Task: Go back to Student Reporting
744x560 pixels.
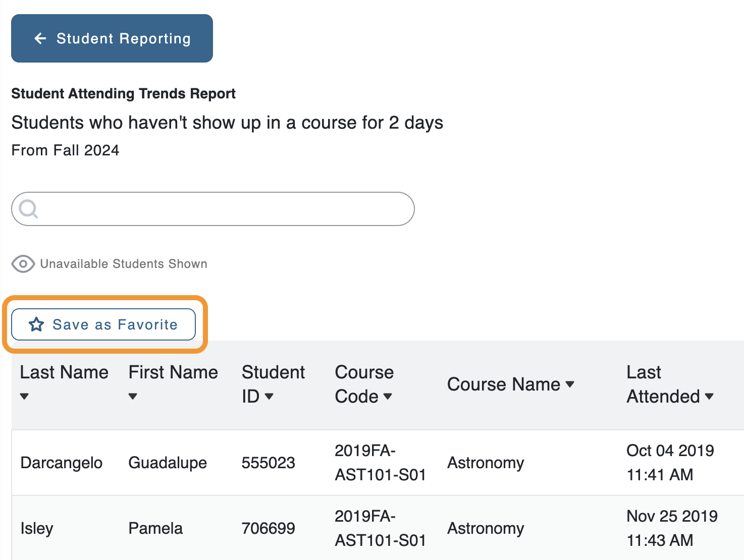Action: coord(123,38)
